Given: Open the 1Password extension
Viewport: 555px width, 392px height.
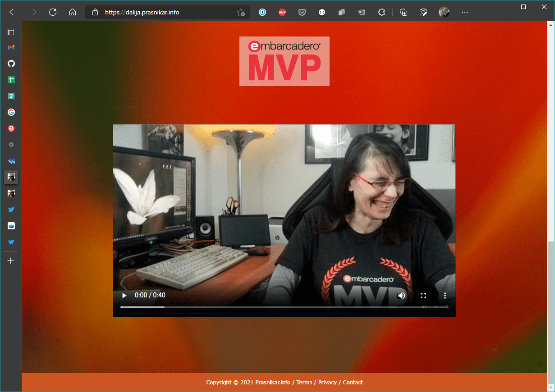Looking at the screenshot, I should pos(262,12).
